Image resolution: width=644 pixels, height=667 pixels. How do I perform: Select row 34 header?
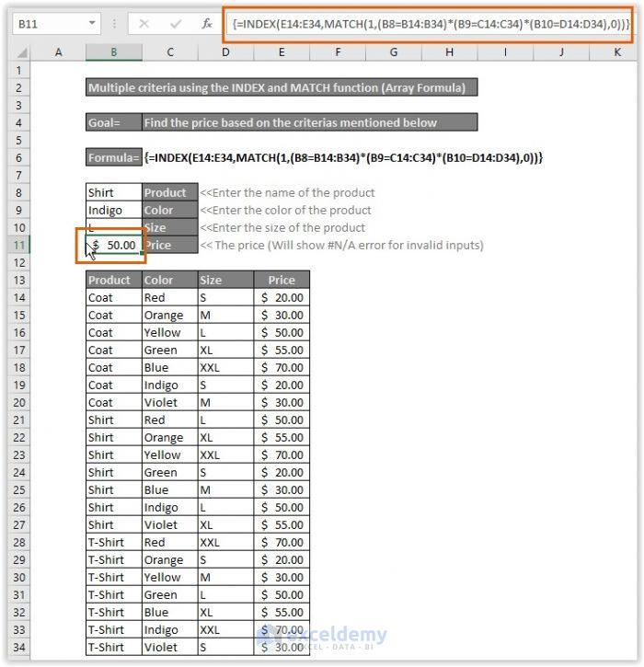18,647
